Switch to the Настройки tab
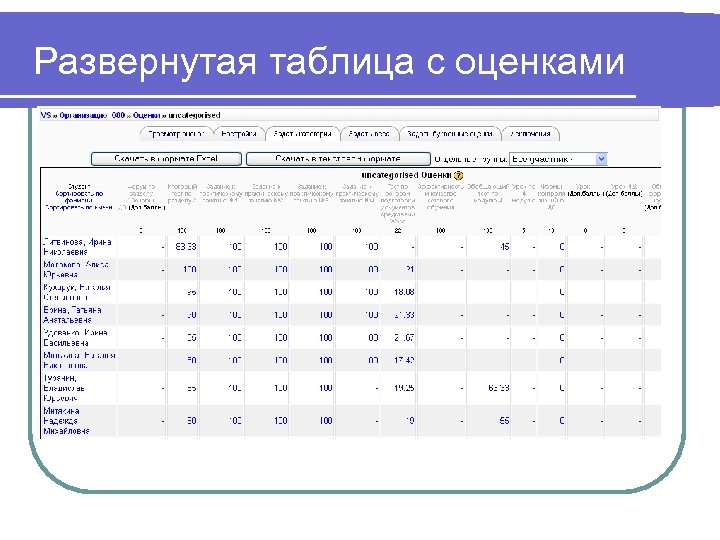Image resolution: width=720 pixels, height=540 pixels. [x=239, y=134]
